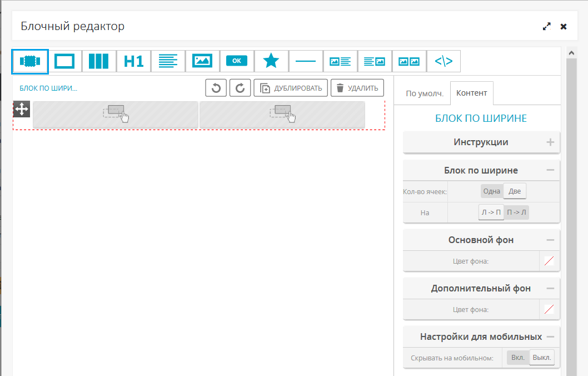Image resolution: width=588 pixels, height=376 pixels.
Task: Expand the Инструкции section
Action: point(550,142)
